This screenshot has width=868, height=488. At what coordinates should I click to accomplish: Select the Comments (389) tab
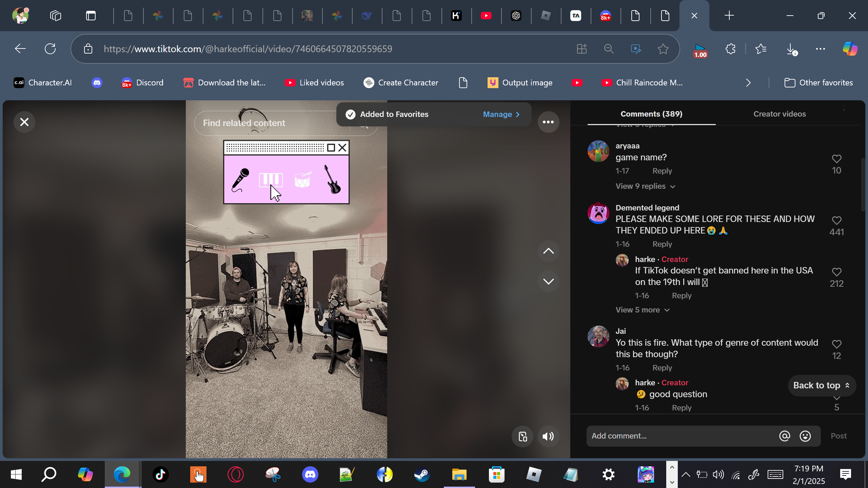point(651,114)
